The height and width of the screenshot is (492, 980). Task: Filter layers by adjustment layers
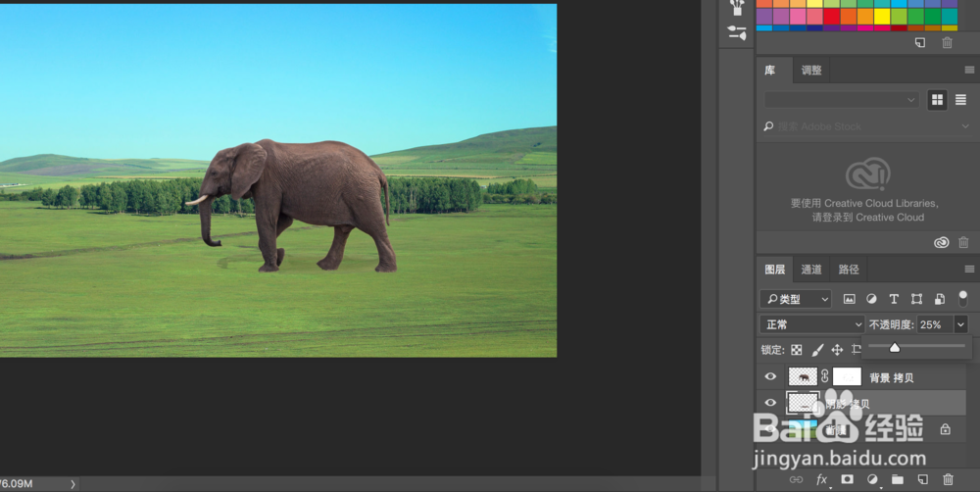[x=871, y=299]
